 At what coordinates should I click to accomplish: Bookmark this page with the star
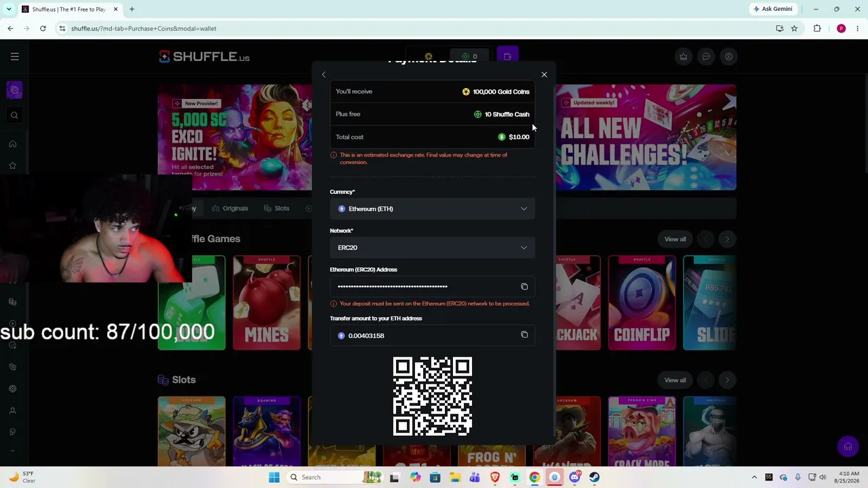[x=794, y=28]
